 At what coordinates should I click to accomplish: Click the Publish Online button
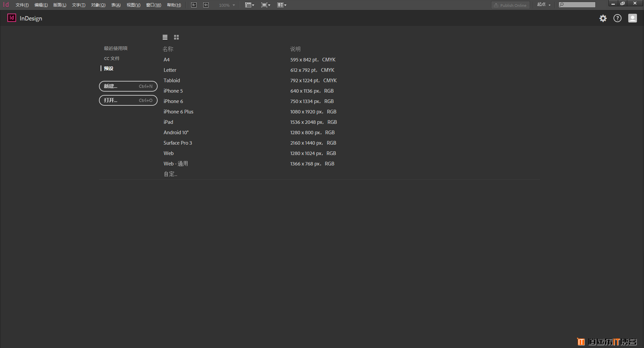click(511, 5)
